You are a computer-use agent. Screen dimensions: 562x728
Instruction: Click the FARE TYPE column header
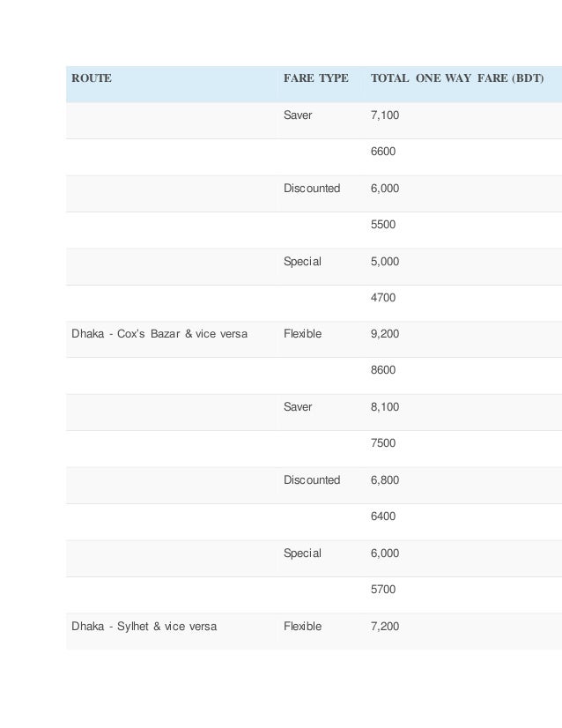click(315, 78)
